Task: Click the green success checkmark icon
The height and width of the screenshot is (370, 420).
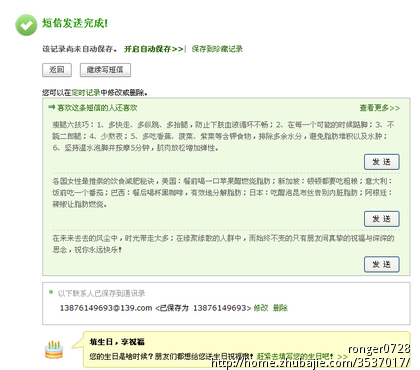Action: [x=26, y=25]
